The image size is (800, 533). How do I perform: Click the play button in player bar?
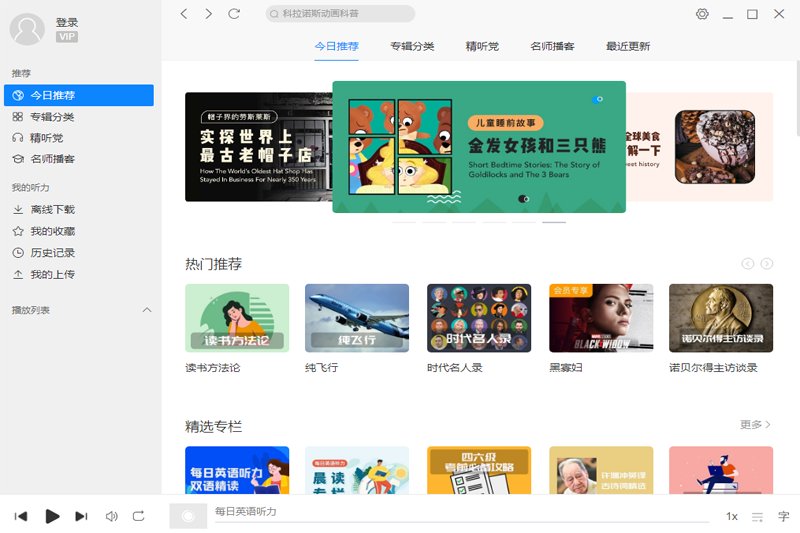click(52, 516)
